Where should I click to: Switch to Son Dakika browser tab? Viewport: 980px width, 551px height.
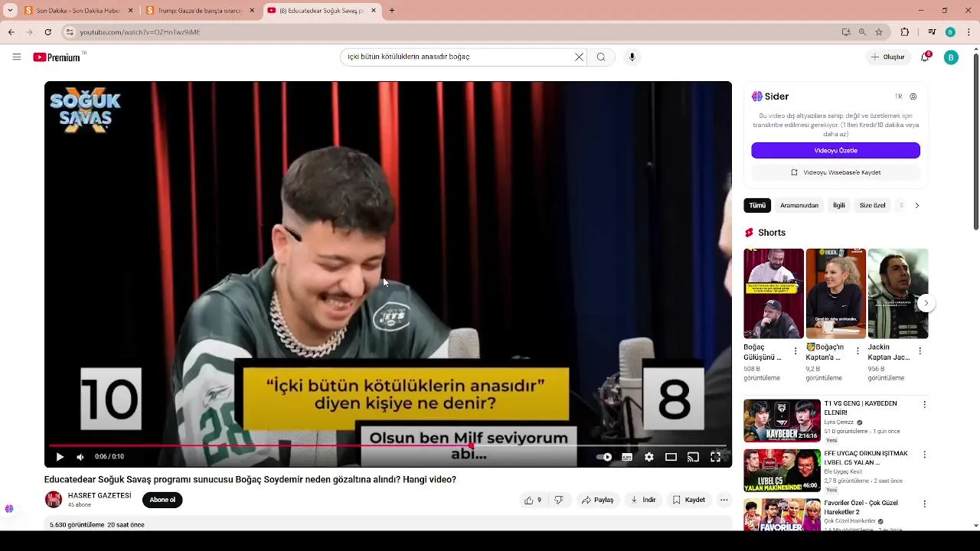click(x=78, y=11)
